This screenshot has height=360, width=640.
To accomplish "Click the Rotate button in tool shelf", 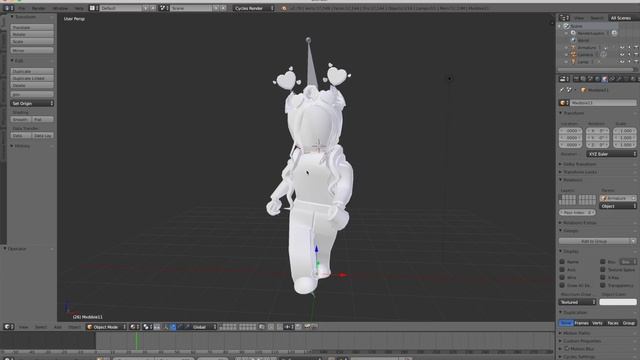I will (32, 34).
